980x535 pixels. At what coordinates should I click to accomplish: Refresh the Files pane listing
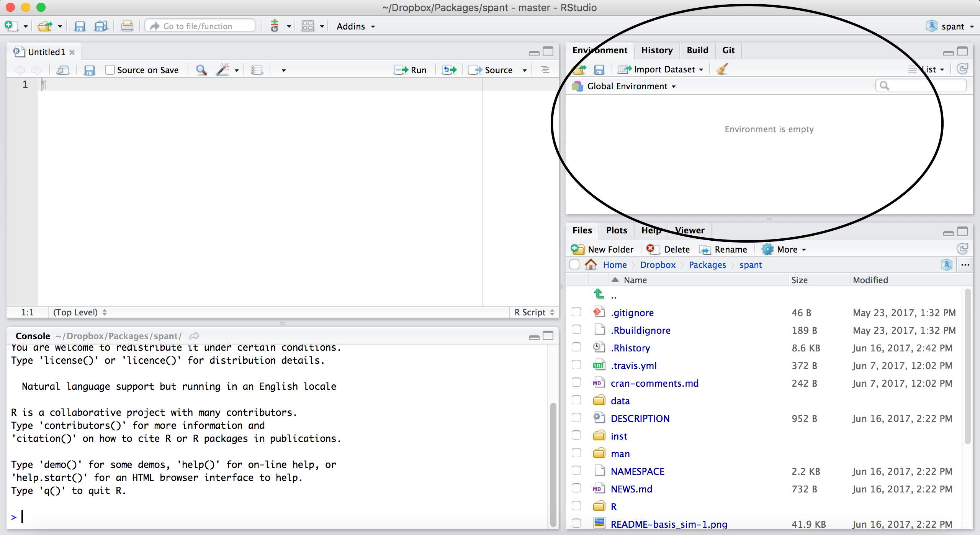(963, 248)
